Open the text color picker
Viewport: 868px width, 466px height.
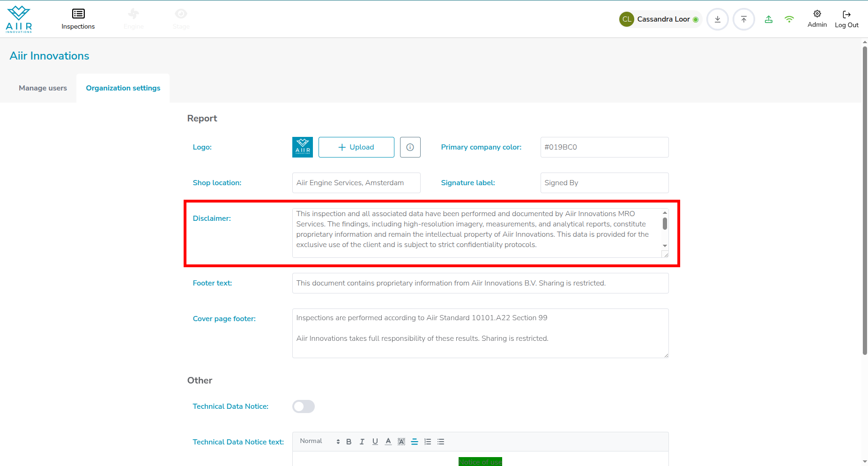click(388, 442)
